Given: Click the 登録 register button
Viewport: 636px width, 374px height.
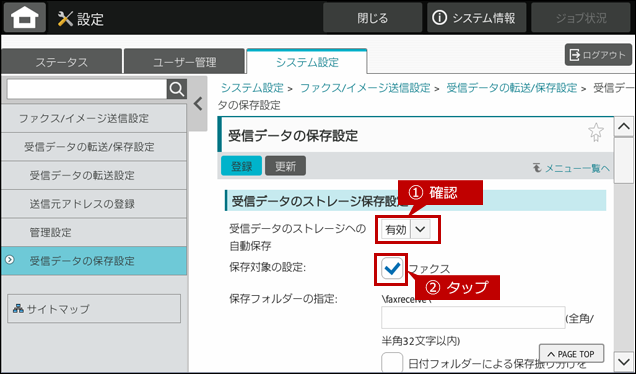Looking at the screenshot, I should tap(241, 166).
